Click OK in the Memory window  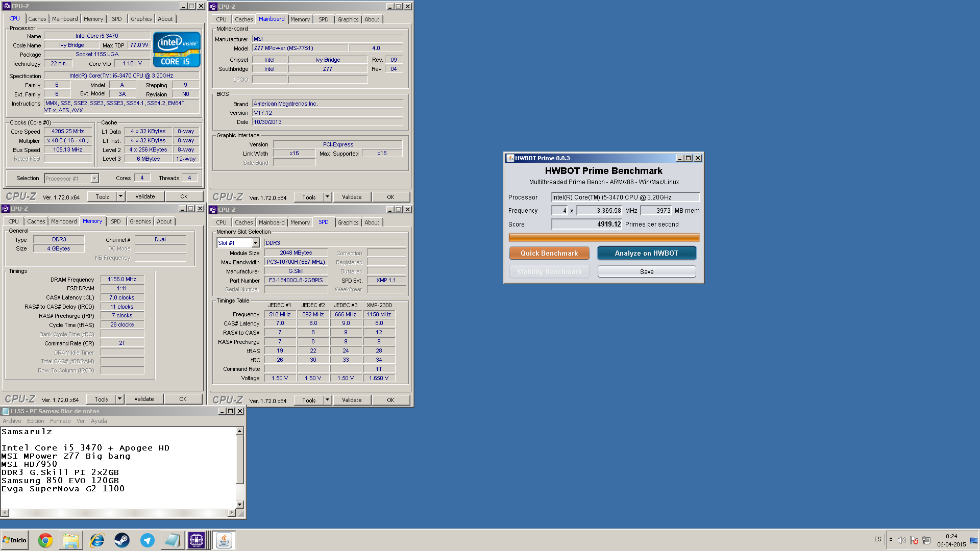[183, 399]
